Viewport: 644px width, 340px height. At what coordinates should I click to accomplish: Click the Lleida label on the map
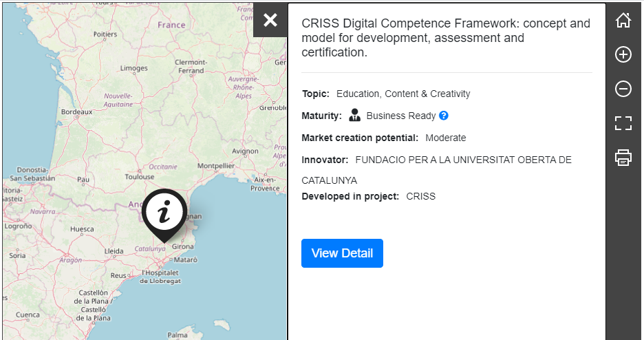(114, 251)
